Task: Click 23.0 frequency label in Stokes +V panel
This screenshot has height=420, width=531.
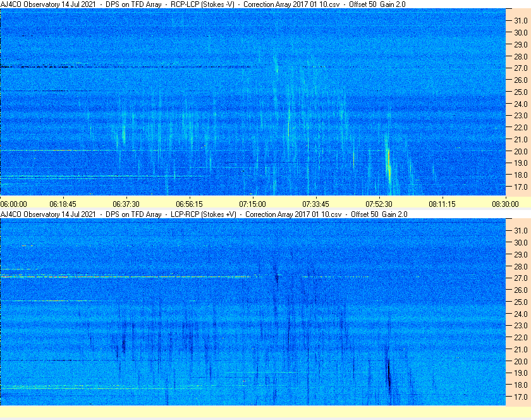Action: 521,325
